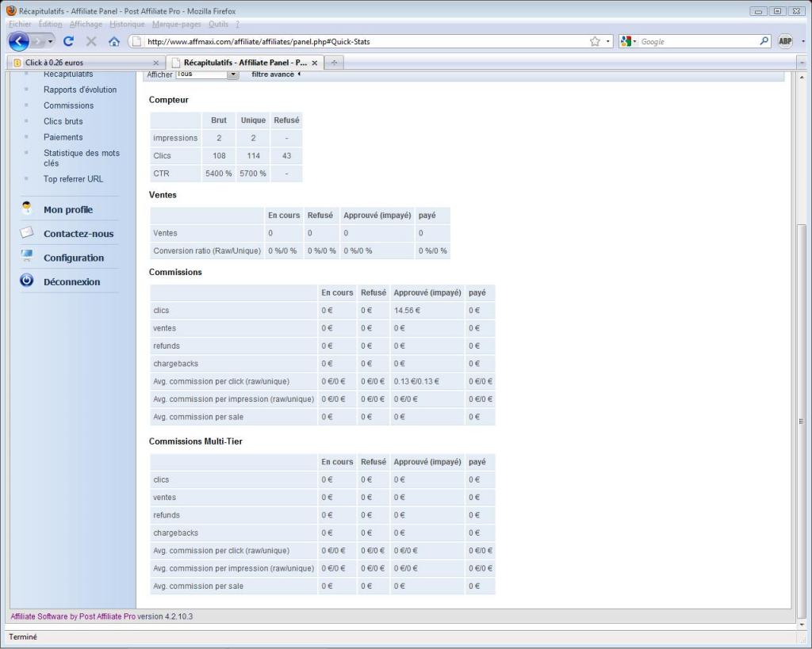Viewport: 812px width, 649px height.
Task: Open the list-all-tabs dropdown
Action: coord(802,63)
